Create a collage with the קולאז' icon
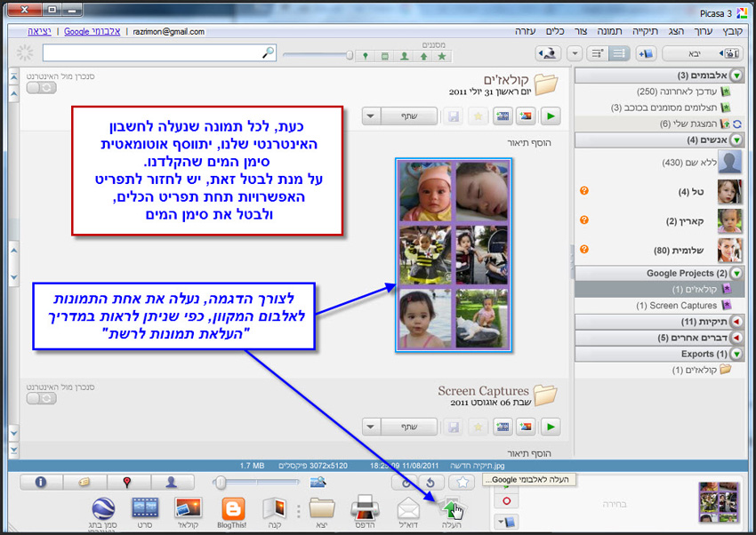Viewport: 756px width, 535px height. point(188,508)
